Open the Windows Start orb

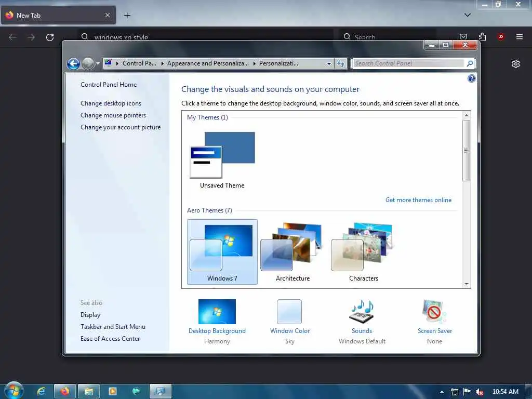click(x=14, y=391)
